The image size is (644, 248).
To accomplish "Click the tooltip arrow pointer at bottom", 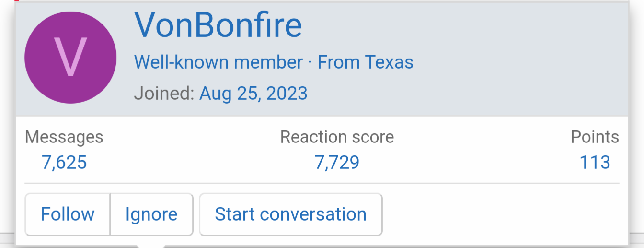I will [x=150, y=246].
